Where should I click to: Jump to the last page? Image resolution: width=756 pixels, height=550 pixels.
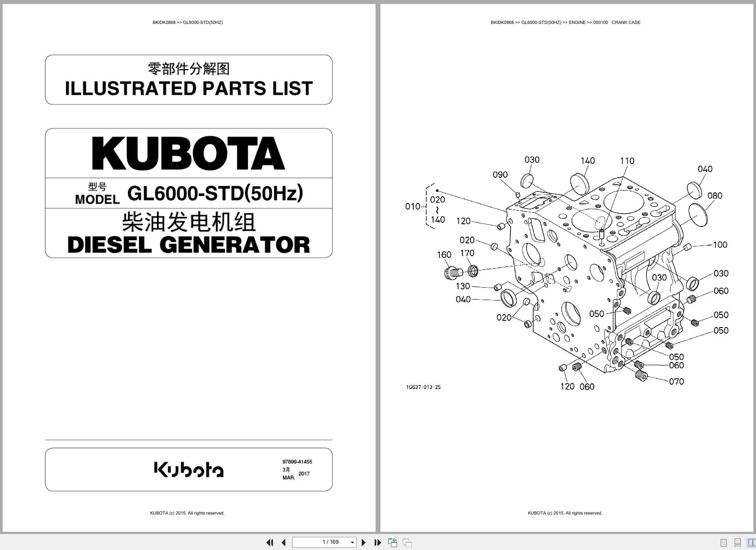point(378,542)
